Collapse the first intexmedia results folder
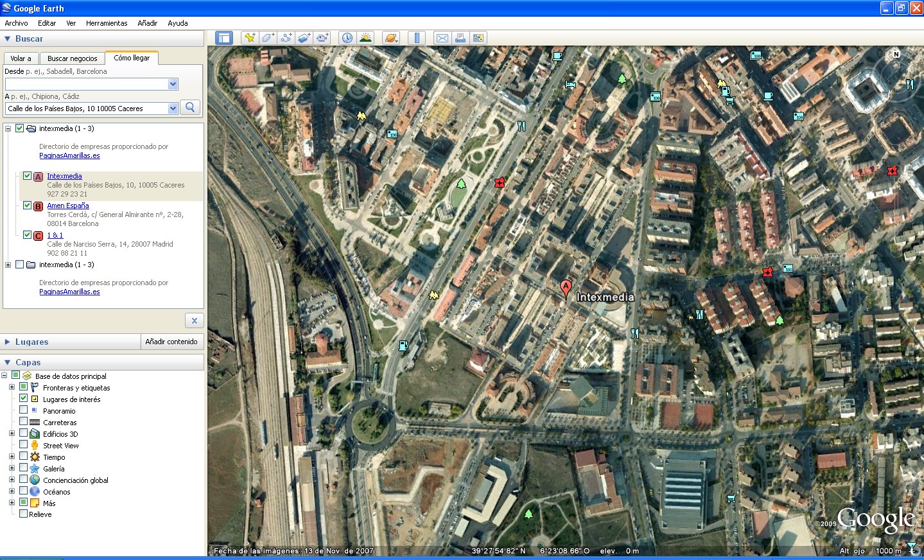The width and height of the screenshot is (924, 560). point(8,128)
